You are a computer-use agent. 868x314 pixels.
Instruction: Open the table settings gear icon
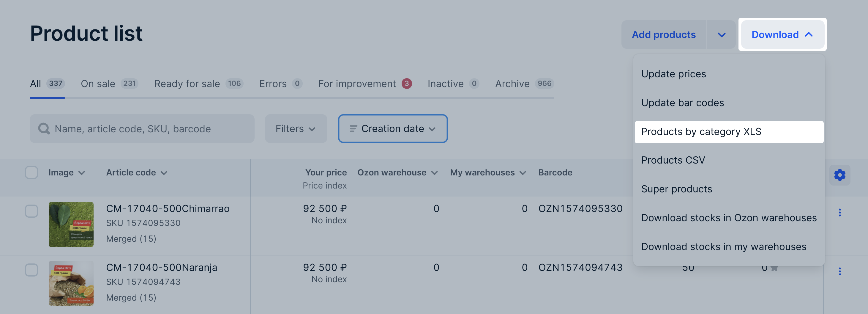[839, 175]
